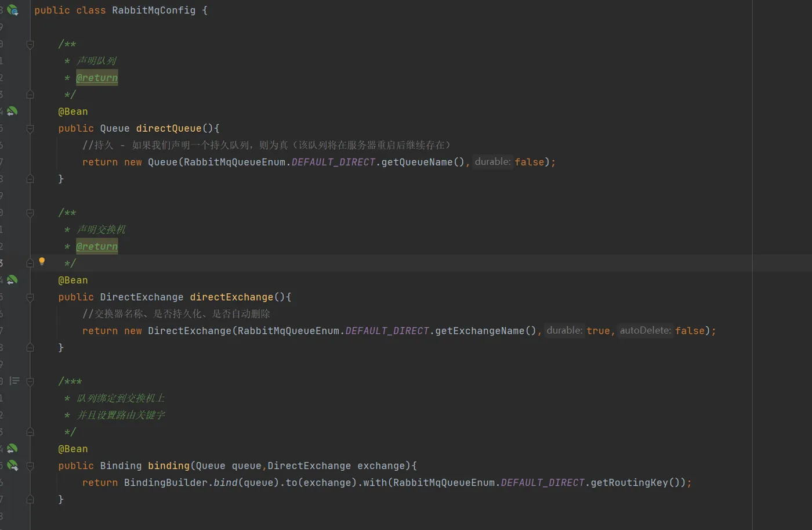
Task: Toggle rendered view icon beside the /*** comment
Action: click(x=14, y=381)
